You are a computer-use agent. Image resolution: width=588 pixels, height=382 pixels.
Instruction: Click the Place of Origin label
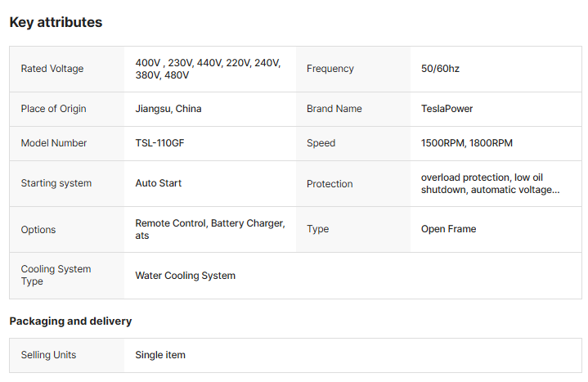54,109
